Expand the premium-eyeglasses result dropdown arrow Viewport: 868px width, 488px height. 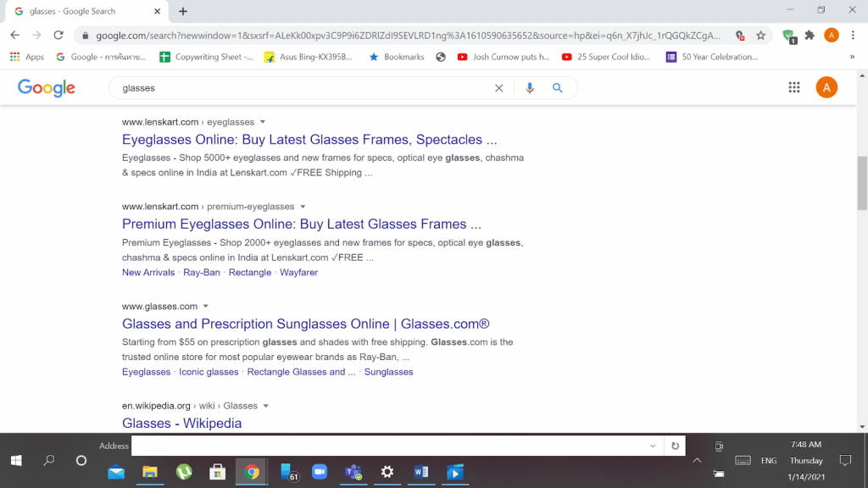tap(303, 207)
